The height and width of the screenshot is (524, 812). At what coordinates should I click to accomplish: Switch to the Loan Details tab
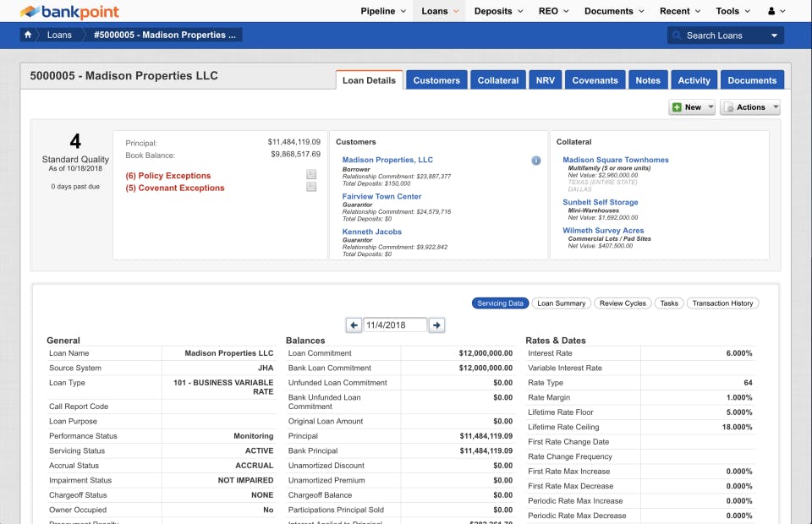(369, 80)
